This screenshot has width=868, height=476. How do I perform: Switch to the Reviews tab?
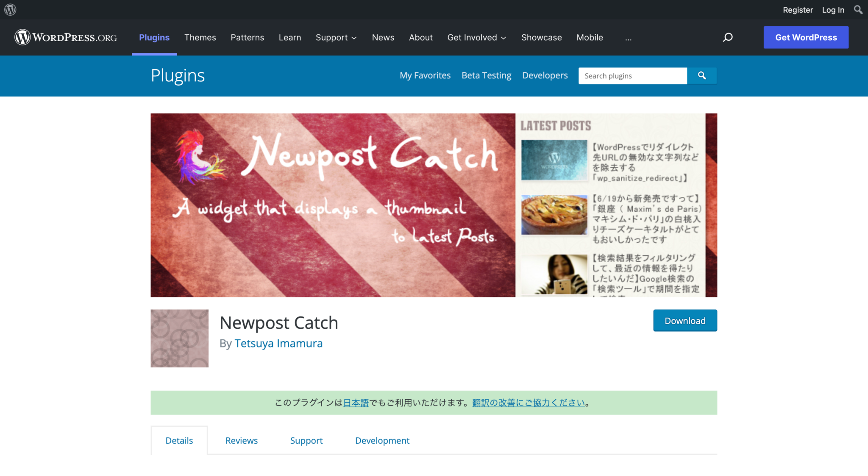241,440
